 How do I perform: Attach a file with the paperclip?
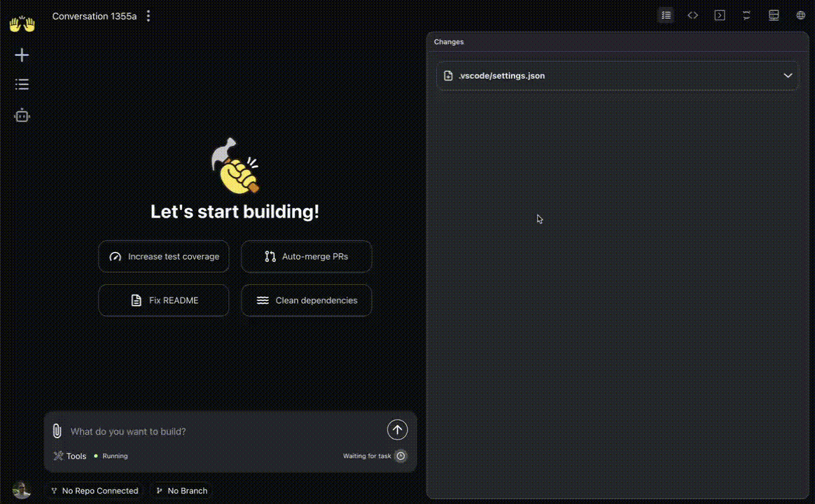(57, 431)
